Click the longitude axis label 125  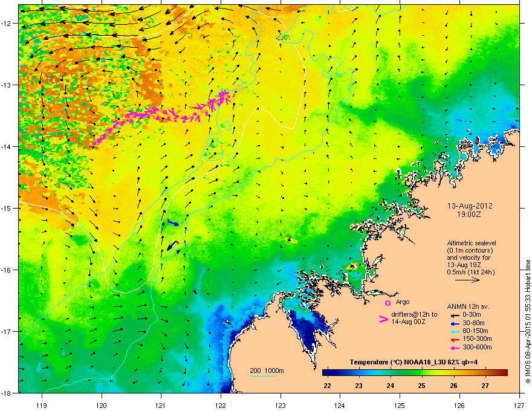click(x=400, y=406)
